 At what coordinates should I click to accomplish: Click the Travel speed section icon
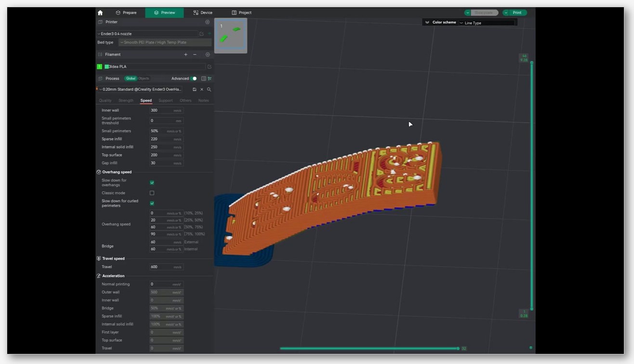[99, 259]
